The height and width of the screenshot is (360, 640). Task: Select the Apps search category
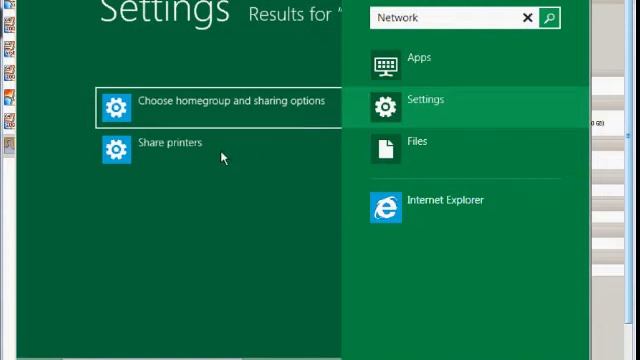coord(465,65)
